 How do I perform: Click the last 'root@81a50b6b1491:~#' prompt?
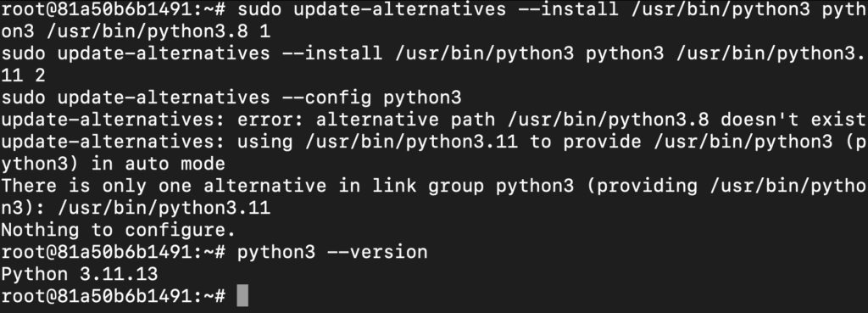tap(113, 296)
